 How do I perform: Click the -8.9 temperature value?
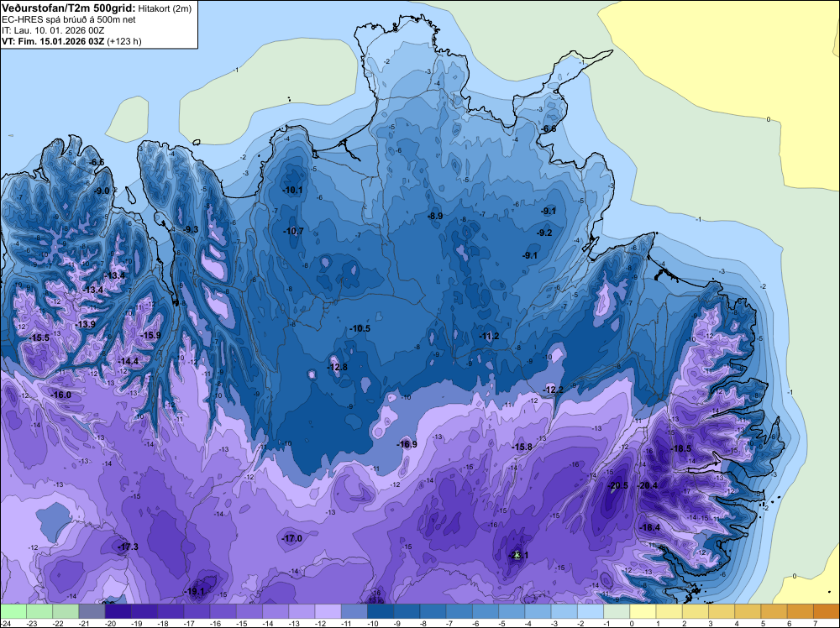[435, 216]
